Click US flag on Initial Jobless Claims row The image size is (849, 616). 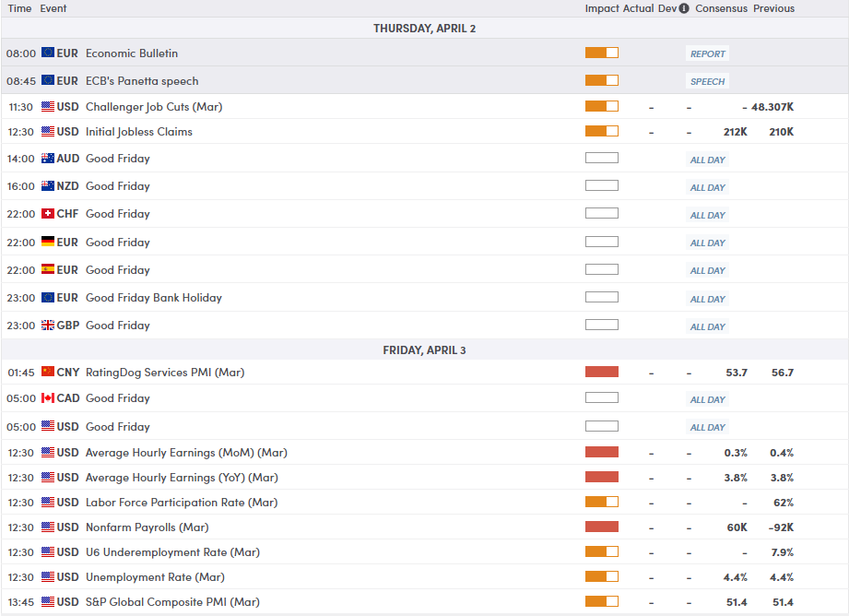(x=48, y=131)
